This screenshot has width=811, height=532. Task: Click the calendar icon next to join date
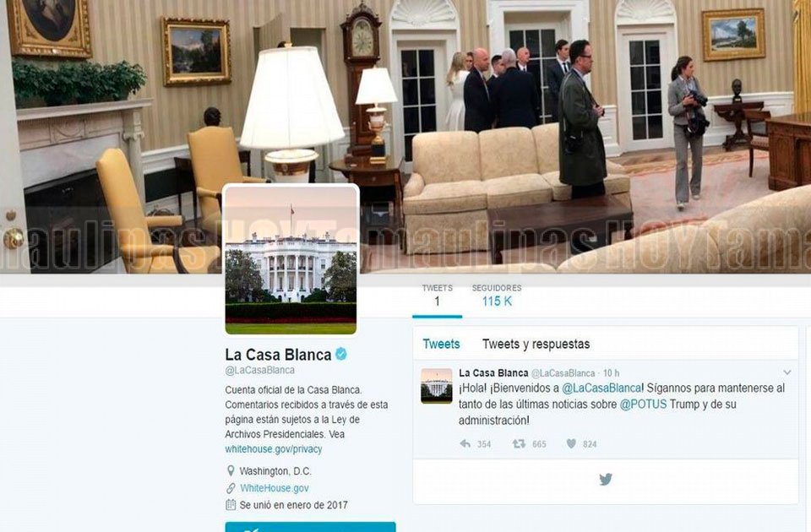coord(231,505)
